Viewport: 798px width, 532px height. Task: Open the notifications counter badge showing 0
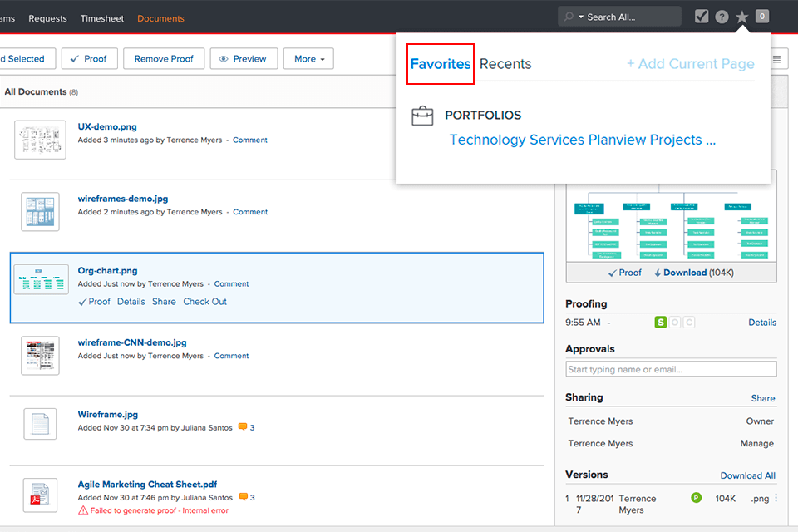pyautogui.click(x=762, y=17)
